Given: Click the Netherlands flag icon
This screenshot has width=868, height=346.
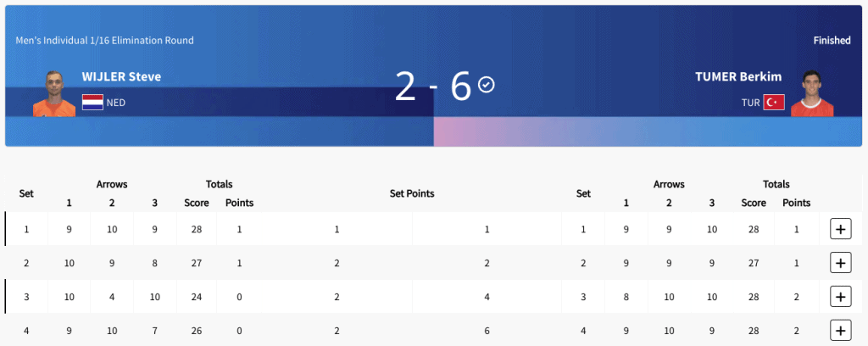Looking at the screenshot, I should coord(92,103).
